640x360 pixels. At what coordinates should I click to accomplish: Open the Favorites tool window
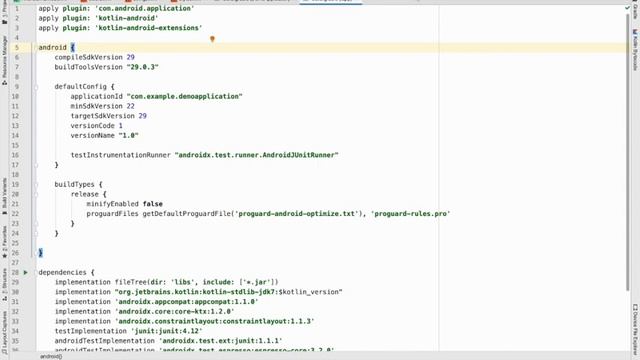[4, 242]
